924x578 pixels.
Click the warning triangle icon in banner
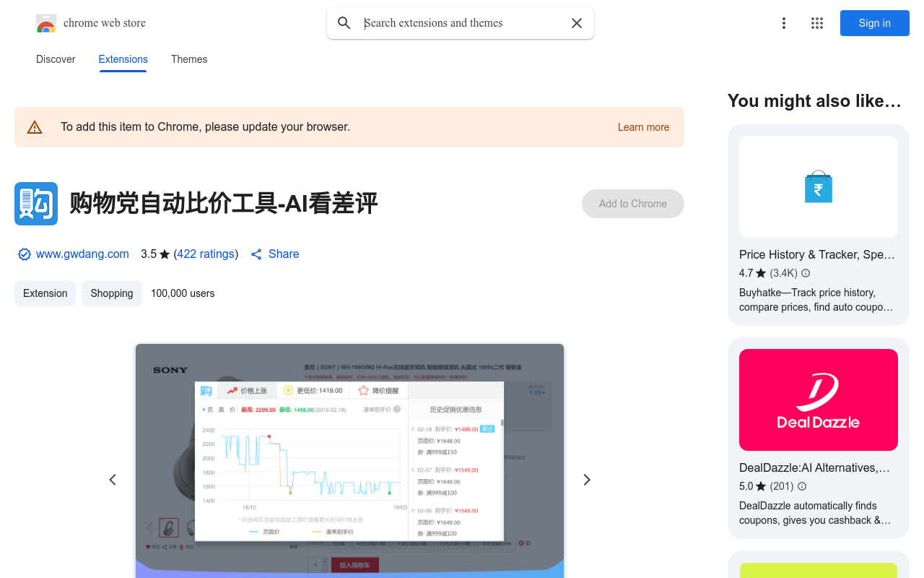(x=35, y=127)
